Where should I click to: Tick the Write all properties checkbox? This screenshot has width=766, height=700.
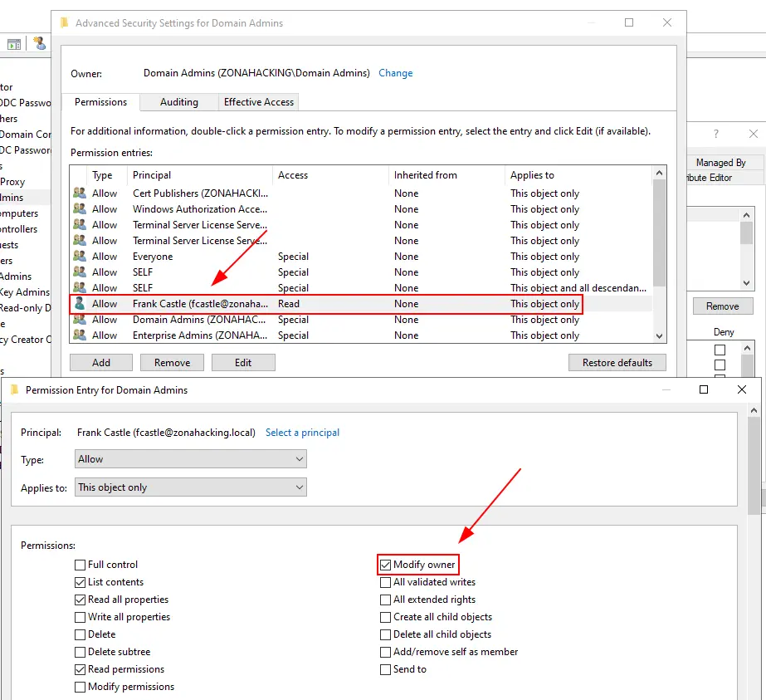click(81, 617)
